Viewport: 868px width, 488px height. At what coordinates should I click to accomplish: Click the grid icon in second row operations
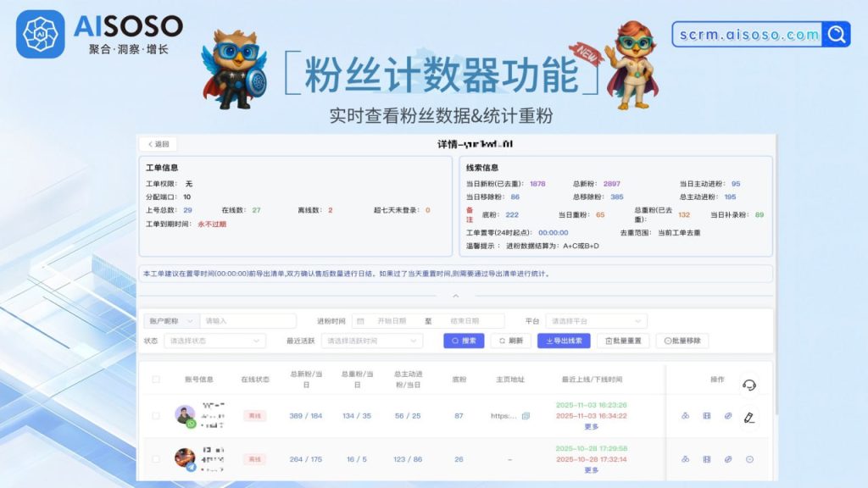[706, 459]
